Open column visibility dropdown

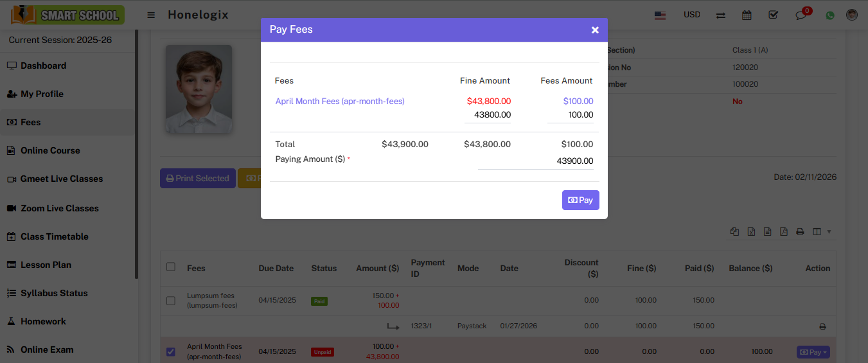[821, 232]
